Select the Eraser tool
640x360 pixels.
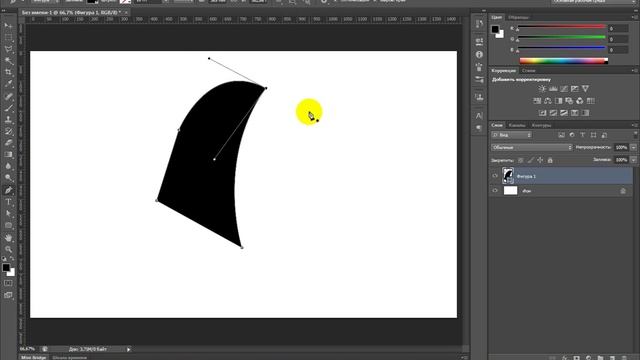click(8, 143)
